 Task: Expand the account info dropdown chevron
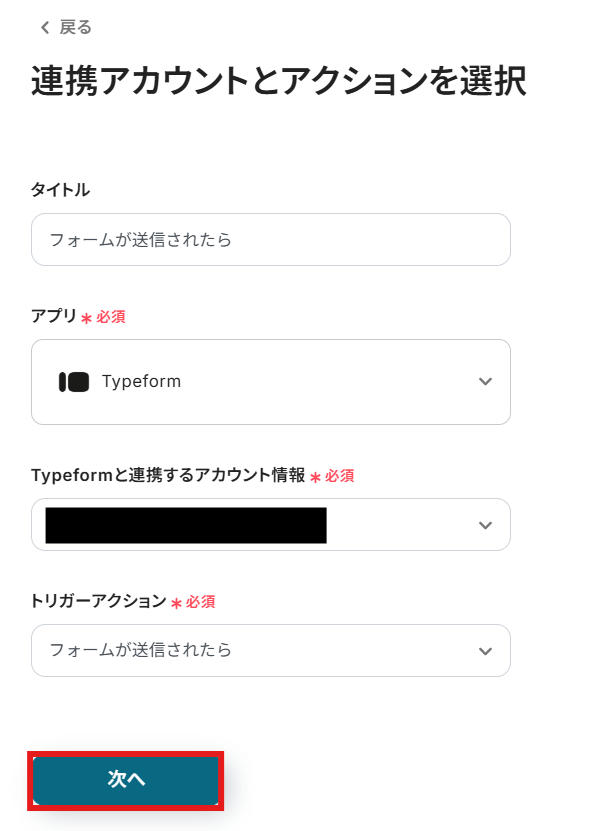(485, 525)
